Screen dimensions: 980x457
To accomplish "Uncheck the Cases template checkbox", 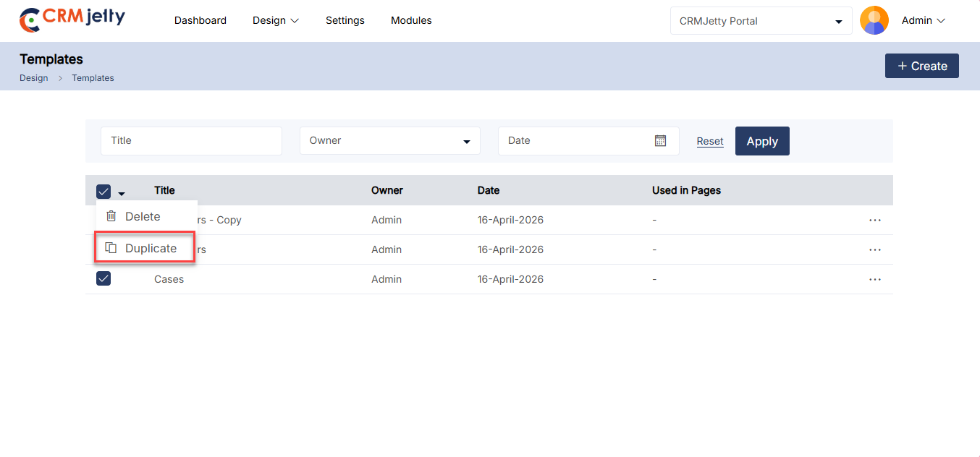I will (104, 279).
